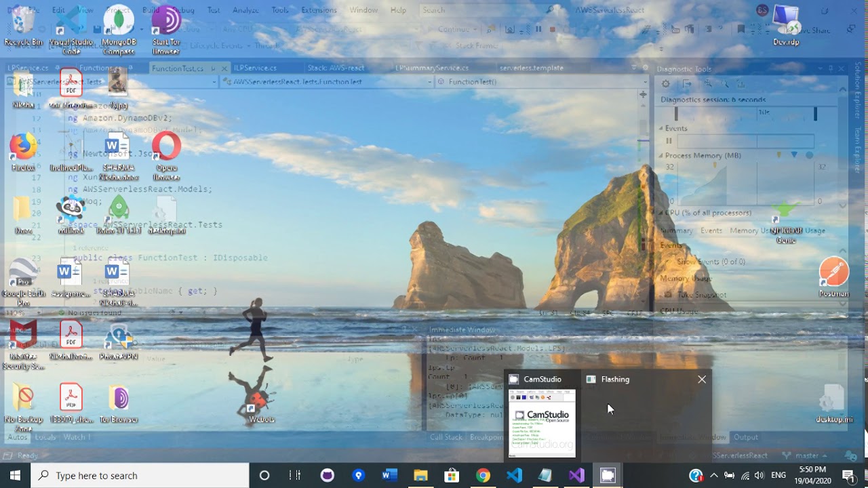
Task: Open the Recycle Bin desktop icon
Action: [24, 27]
